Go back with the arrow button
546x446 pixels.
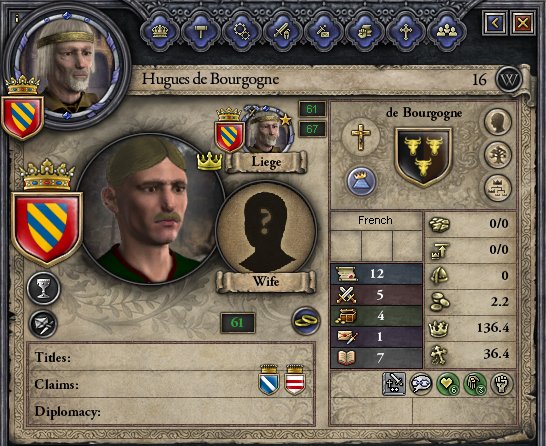494,23
